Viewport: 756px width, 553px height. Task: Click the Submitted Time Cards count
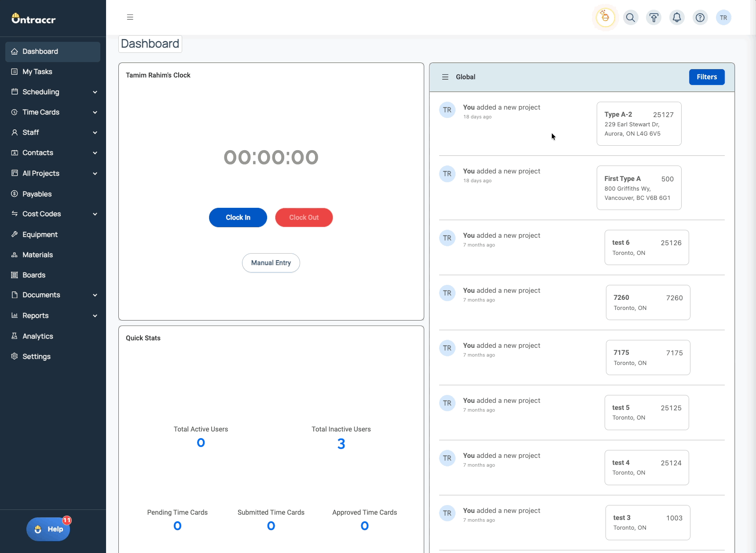pos(271,526)
